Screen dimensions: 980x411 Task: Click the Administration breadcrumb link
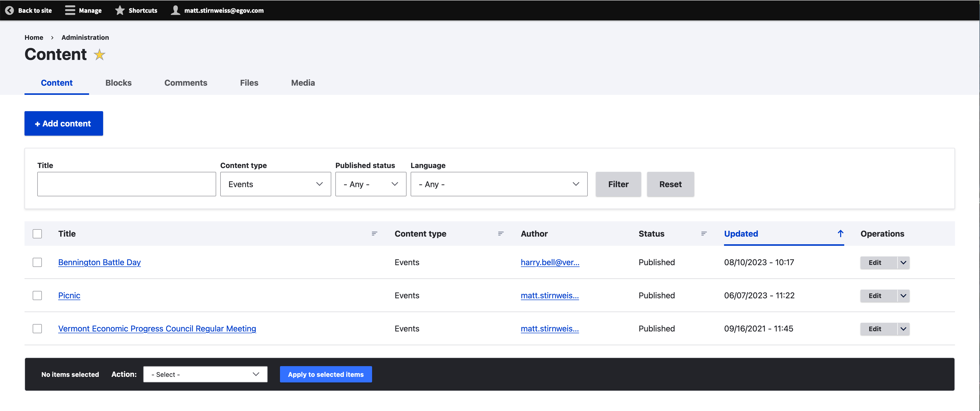pos(85,38)
